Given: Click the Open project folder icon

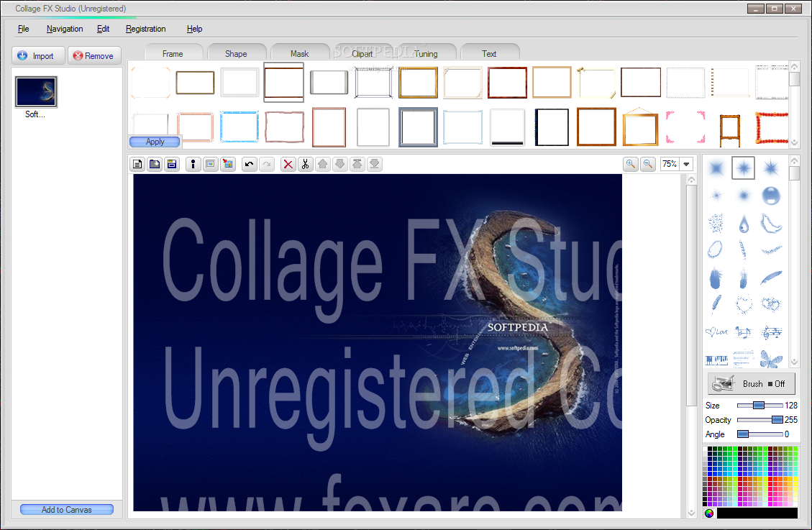Looking at the screenshot, I should coord(155,164).
